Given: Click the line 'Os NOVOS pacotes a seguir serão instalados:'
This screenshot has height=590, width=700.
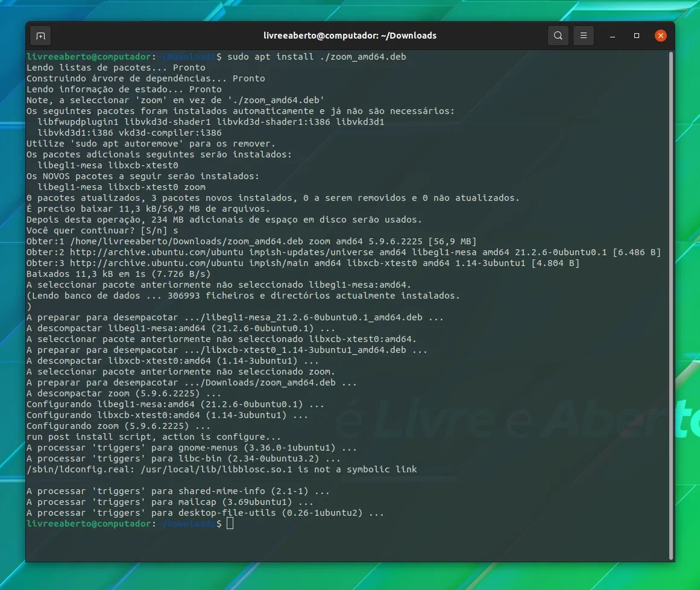Looking at the screenshot, I should pos(143,176).
